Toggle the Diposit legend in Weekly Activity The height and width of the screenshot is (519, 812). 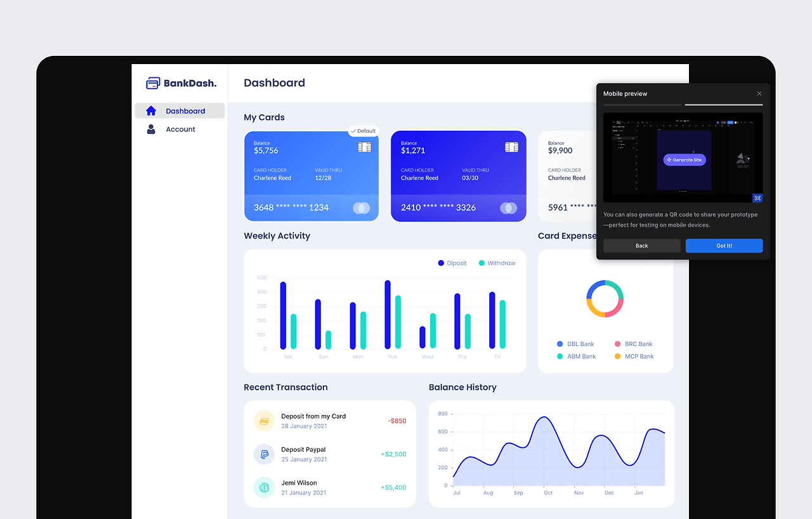coord(452,263)
